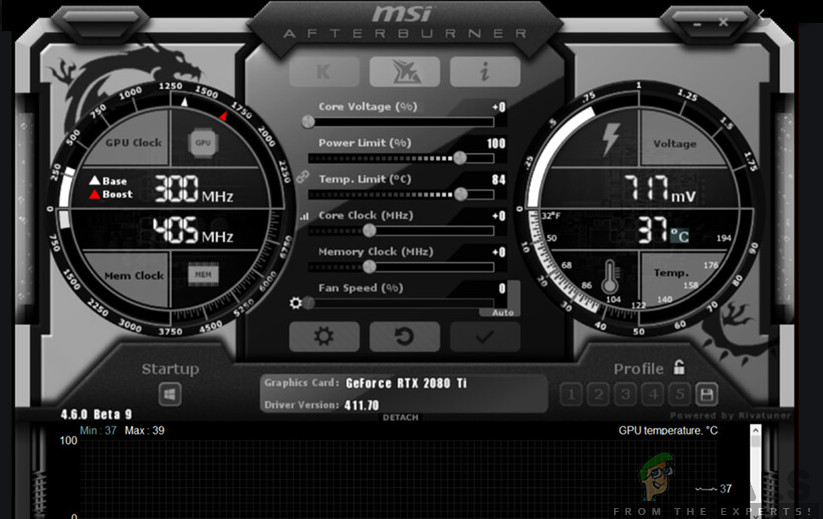The height and width of the screenshot is (519, 823).
Task: Minimize the Afterburner window
Action: pos(697,24)
